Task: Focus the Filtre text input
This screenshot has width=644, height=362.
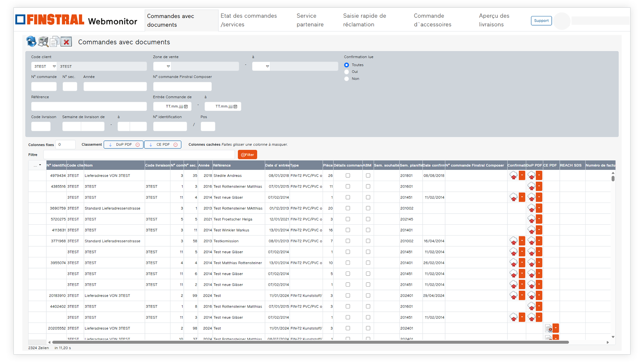Action: (139, 155)
